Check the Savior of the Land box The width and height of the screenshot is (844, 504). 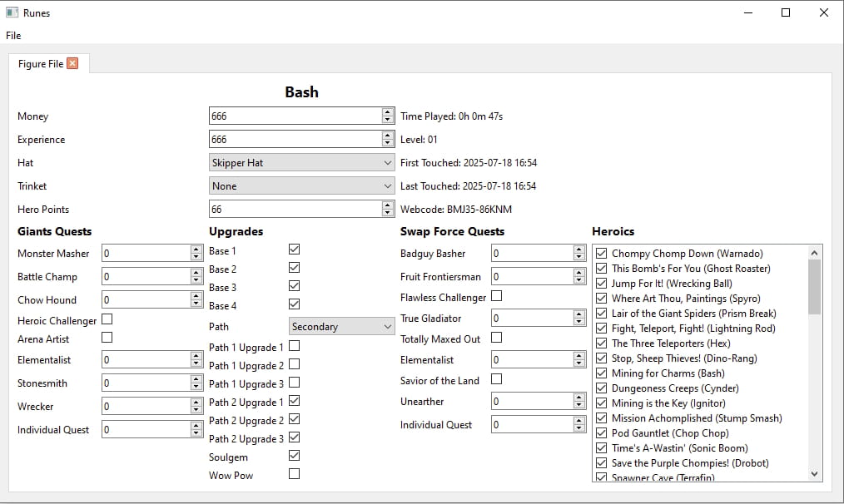[497, 379]
